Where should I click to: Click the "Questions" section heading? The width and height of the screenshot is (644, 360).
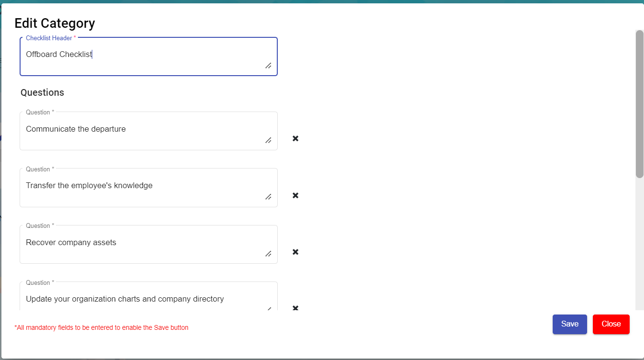click(42, 92)
